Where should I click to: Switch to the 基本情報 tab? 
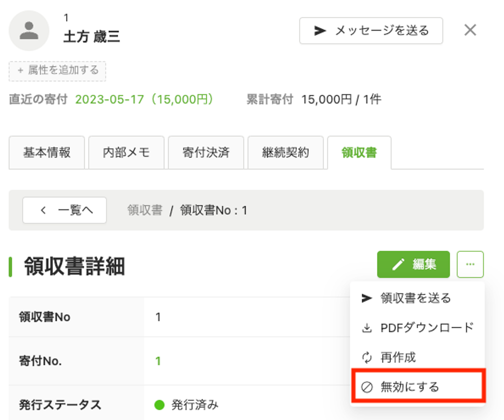(47, 152)
